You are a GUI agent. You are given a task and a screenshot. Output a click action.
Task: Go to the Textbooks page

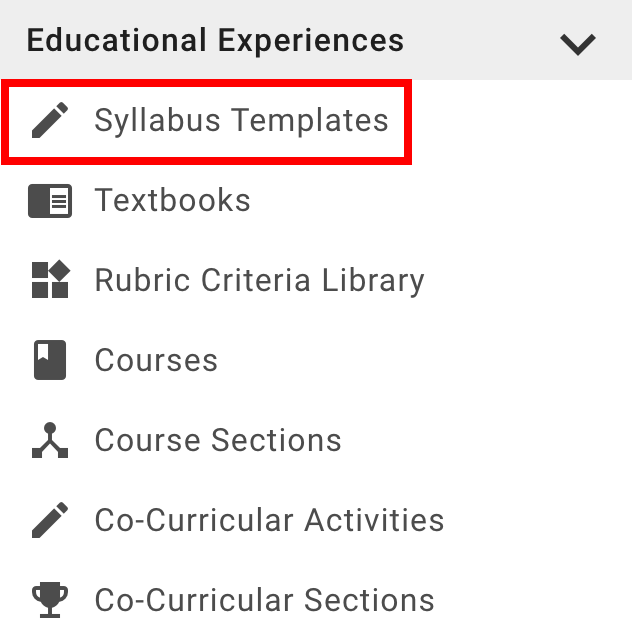point(172,201)
